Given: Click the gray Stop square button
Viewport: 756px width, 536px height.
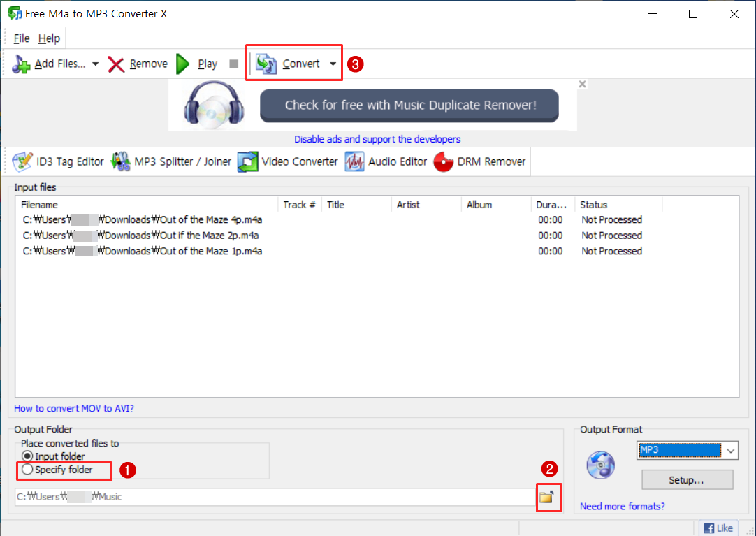Looking at the screenshot, I should (234, 64).
